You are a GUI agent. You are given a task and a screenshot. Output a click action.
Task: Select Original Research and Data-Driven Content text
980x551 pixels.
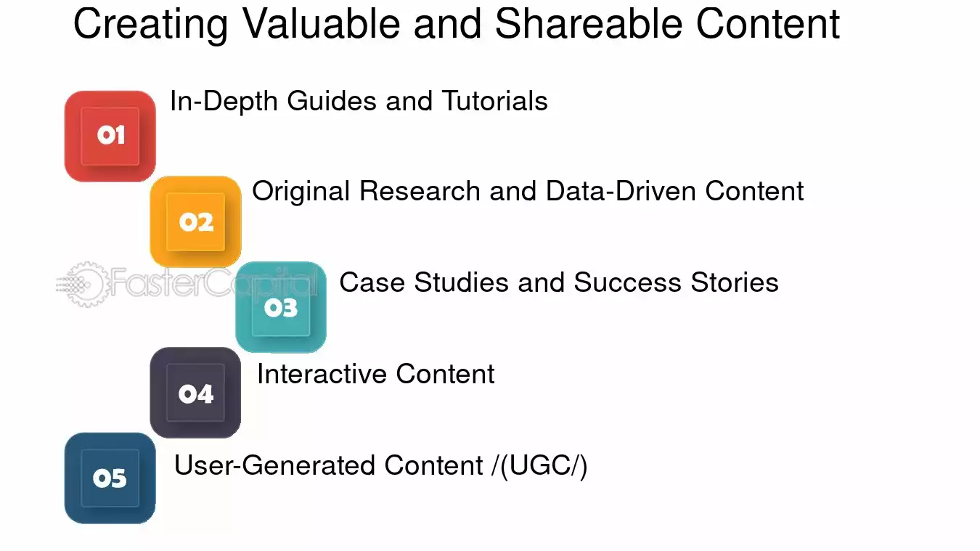(528, 191)
